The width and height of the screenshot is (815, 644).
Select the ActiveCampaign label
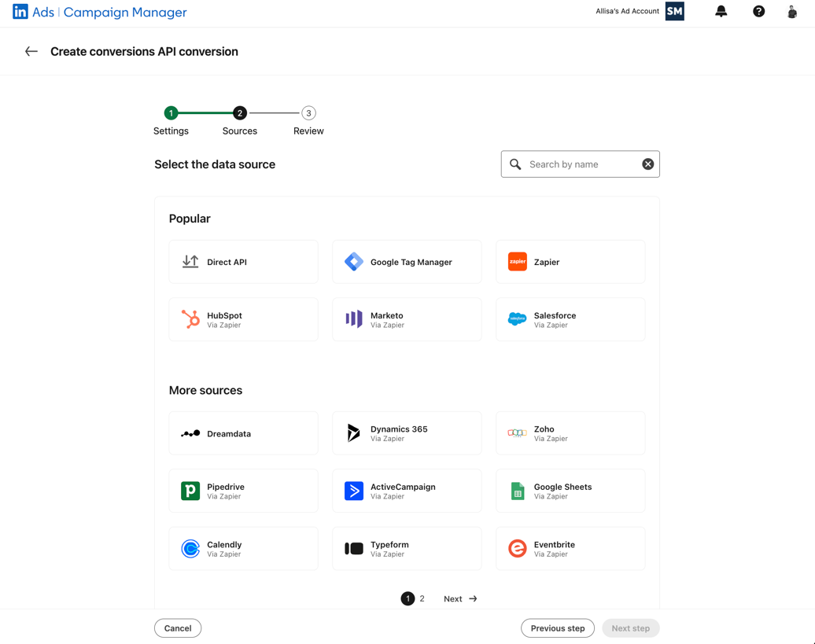tap(403, 487)
